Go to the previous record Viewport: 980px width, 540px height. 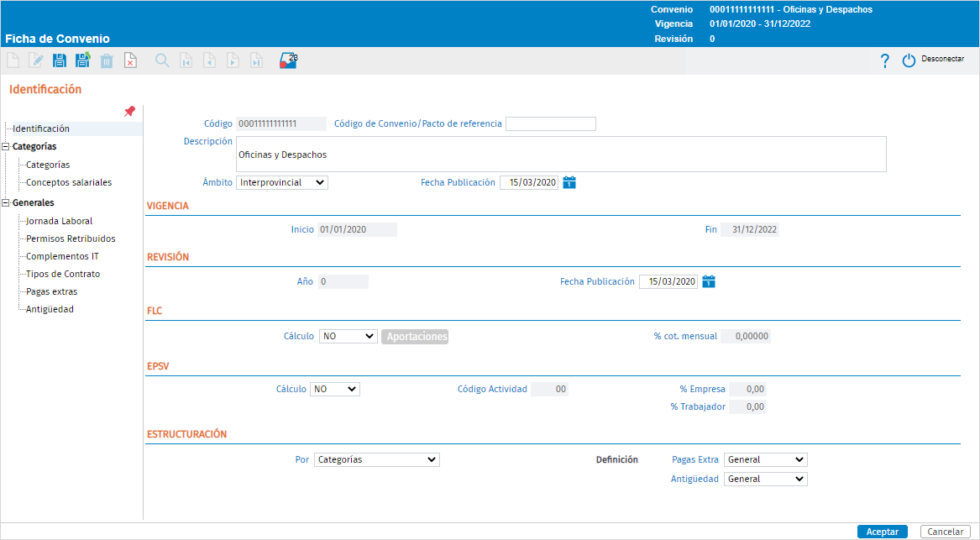(209, 60)
